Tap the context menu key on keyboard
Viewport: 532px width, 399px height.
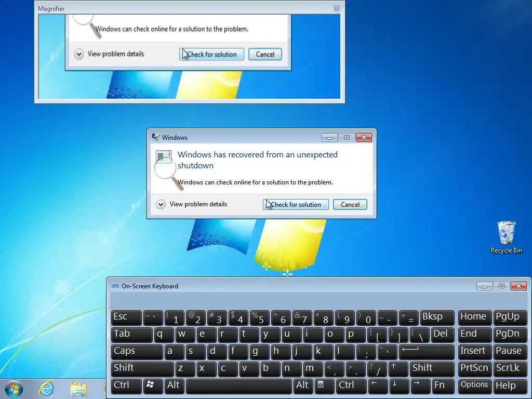(325, 386)
